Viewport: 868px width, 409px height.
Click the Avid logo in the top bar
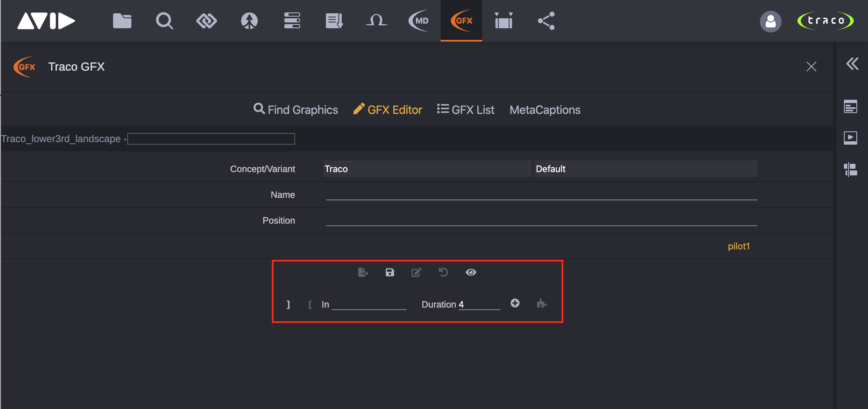(46, 21)
